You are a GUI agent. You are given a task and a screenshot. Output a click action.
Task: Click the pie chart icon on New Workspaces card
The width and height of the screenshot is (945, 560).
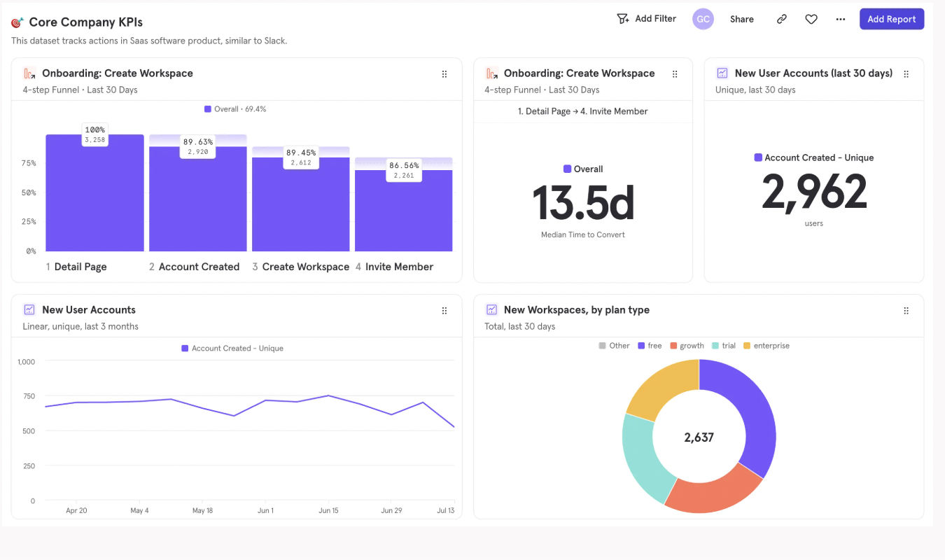click(491, 309)
